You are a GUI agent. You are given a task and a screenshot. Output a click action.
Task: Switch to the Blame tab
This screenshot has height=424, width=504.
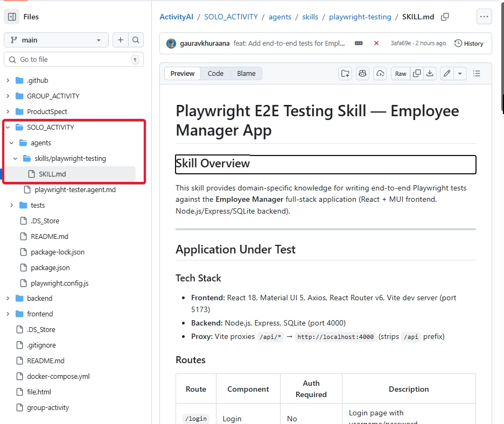[x=246, y=74]
